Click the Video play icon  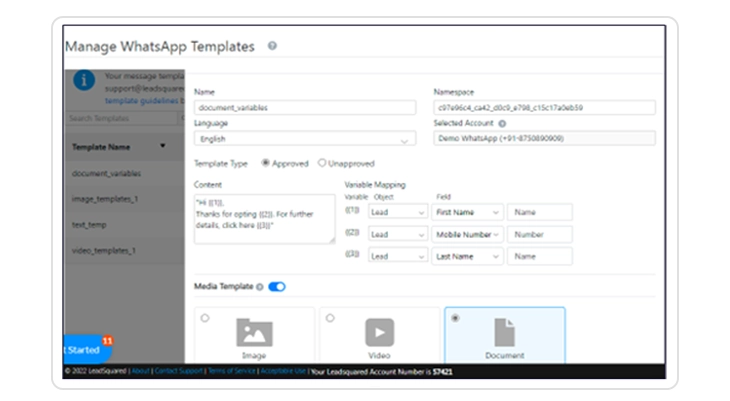tap(379, 332)
